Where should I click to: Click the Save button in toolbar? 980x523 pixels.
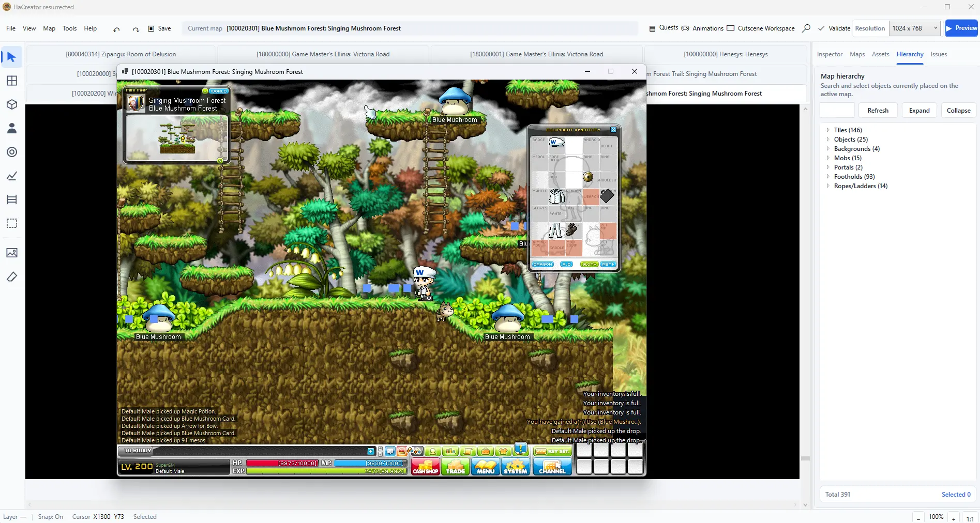(159, 28)
